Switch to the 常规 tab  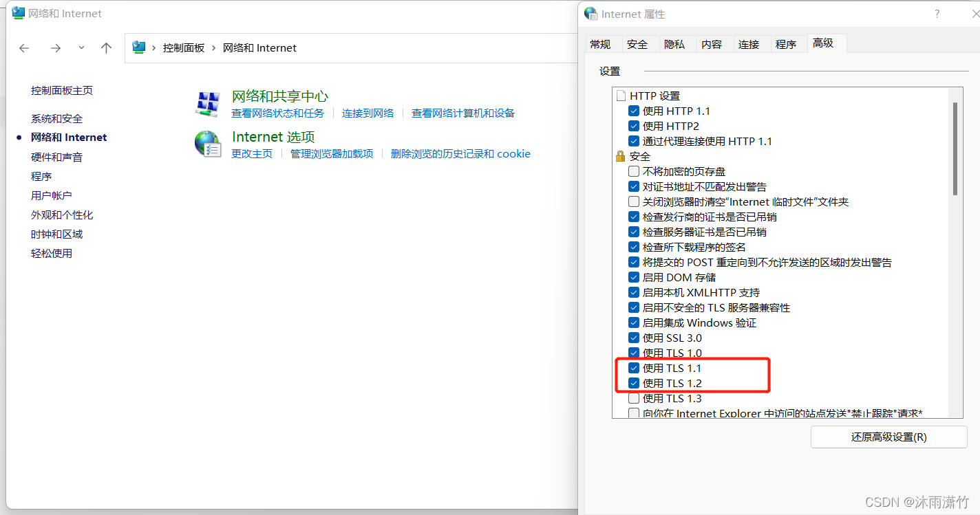(600, 44)
